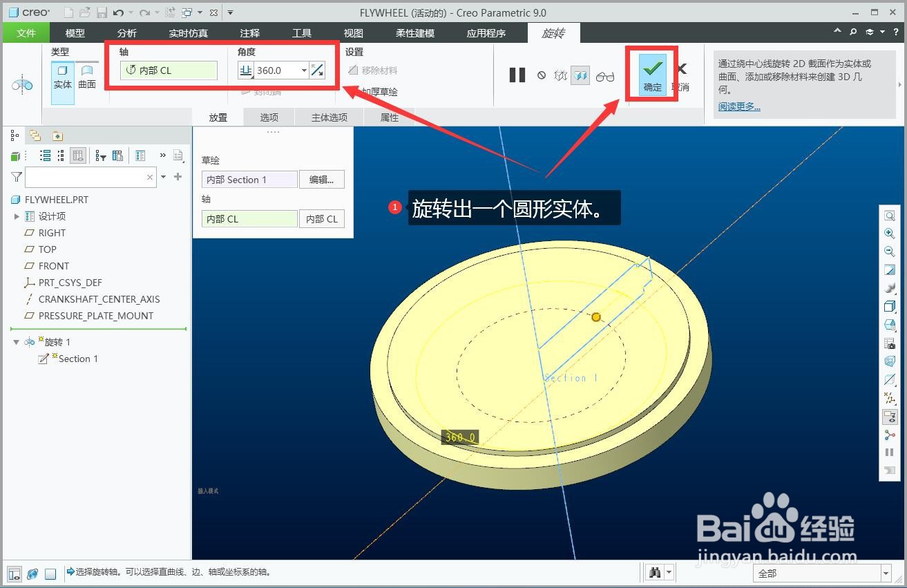
Task: Open the 属性 properties tab
Action: (x=390, y=117)
